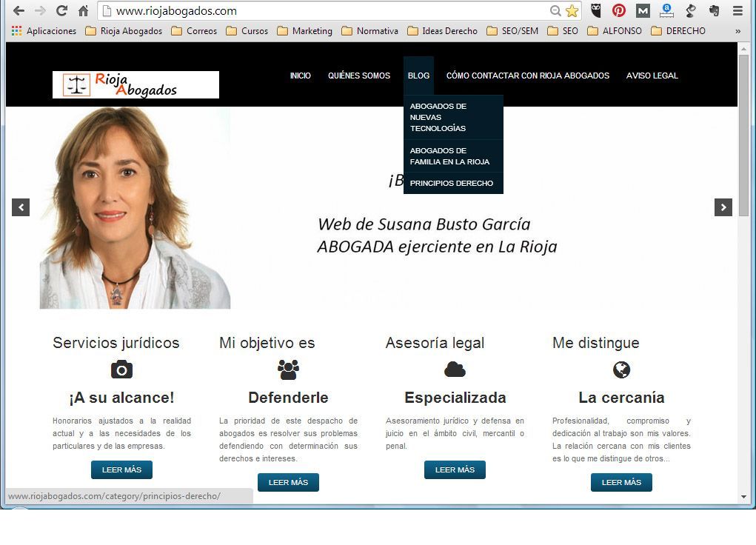Open the Chrome hamburger menu
The height and width of the screenshot is (545, 756).
click(737, 10)
